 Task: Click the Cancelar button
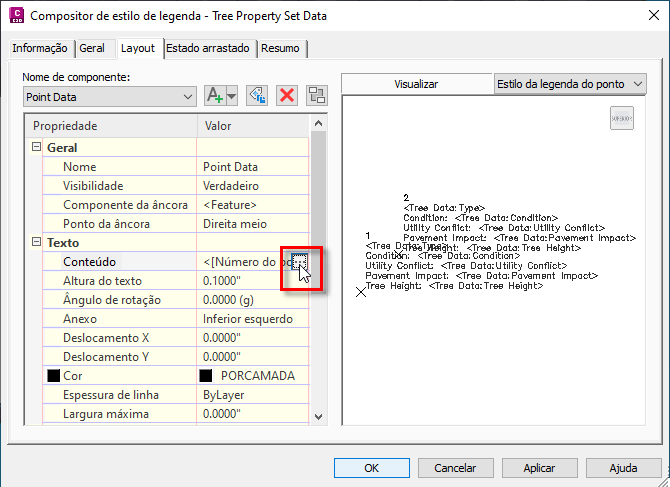tap(455, 468)
